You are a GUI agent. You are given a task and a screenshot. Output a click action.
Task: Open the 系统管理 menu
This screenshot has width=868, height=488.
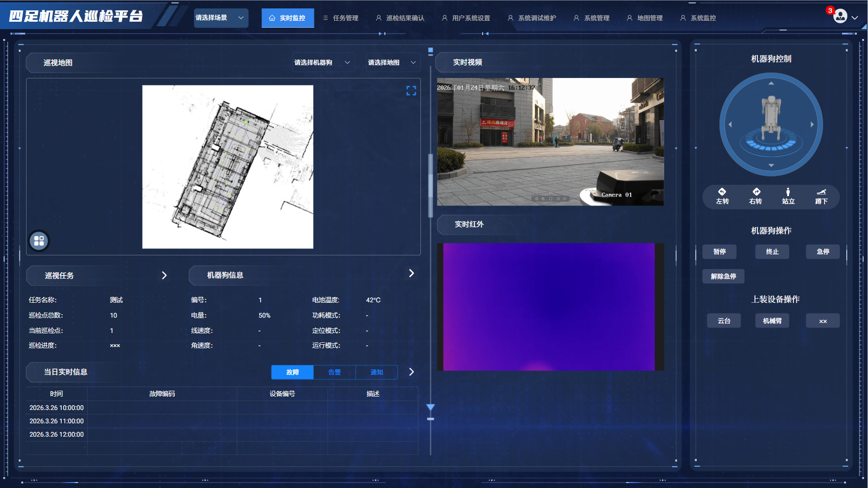point(592,18)
